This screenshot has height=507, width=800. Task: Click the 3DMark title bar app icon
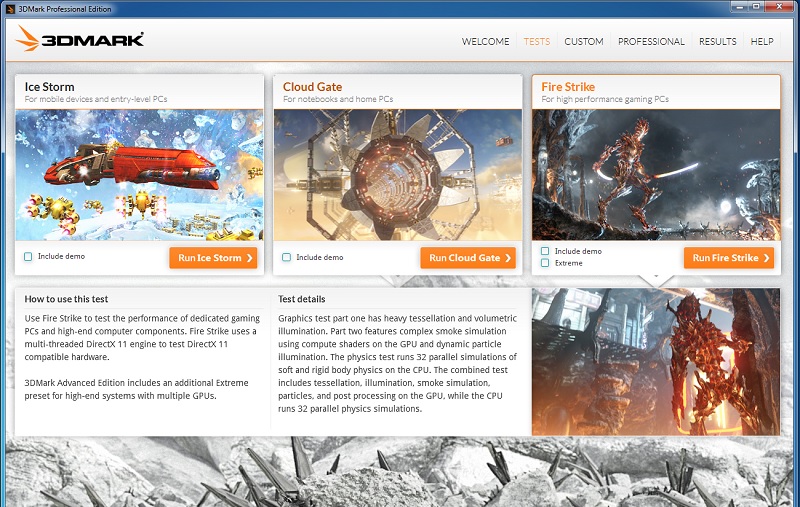click(x=11, y=9)
